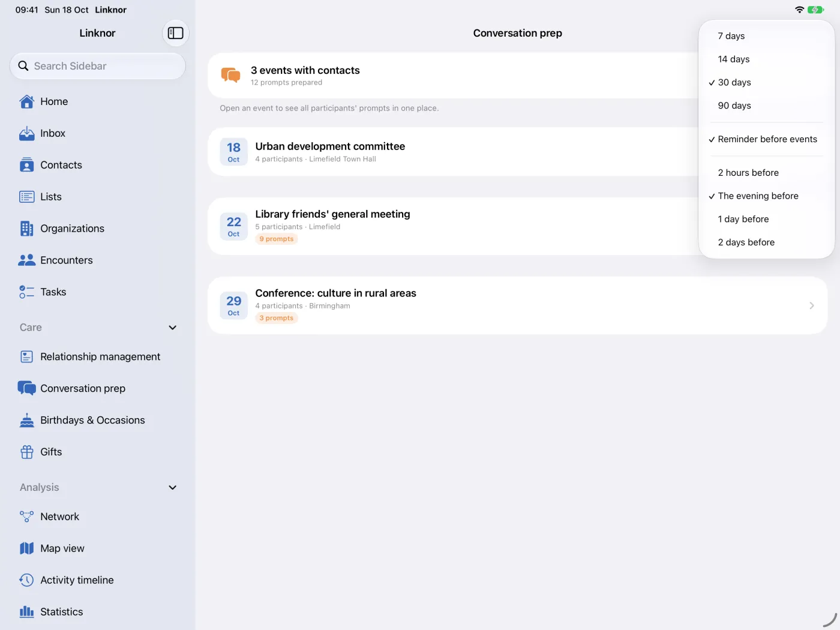The width and height of the screenshot is (840, 630).
Task: Select the 14 days range option
Action: (x=767, y=59)
